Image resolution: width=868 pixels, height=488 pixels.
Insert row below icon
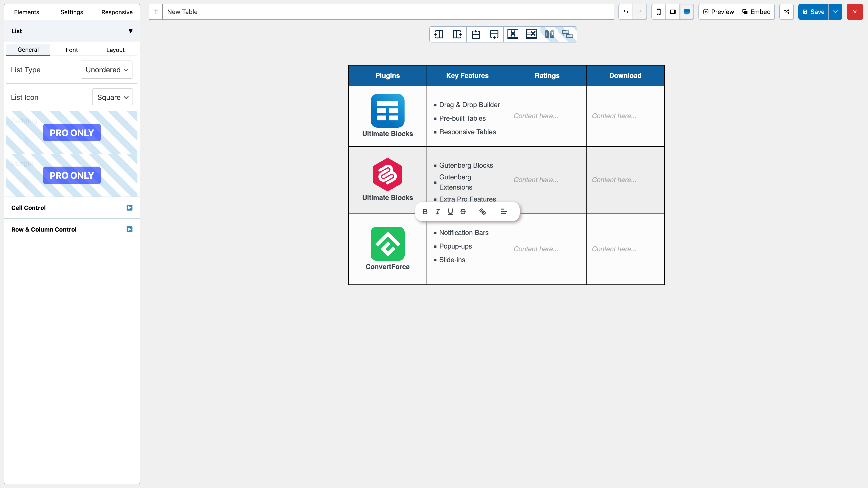click(x=494, y=34)
